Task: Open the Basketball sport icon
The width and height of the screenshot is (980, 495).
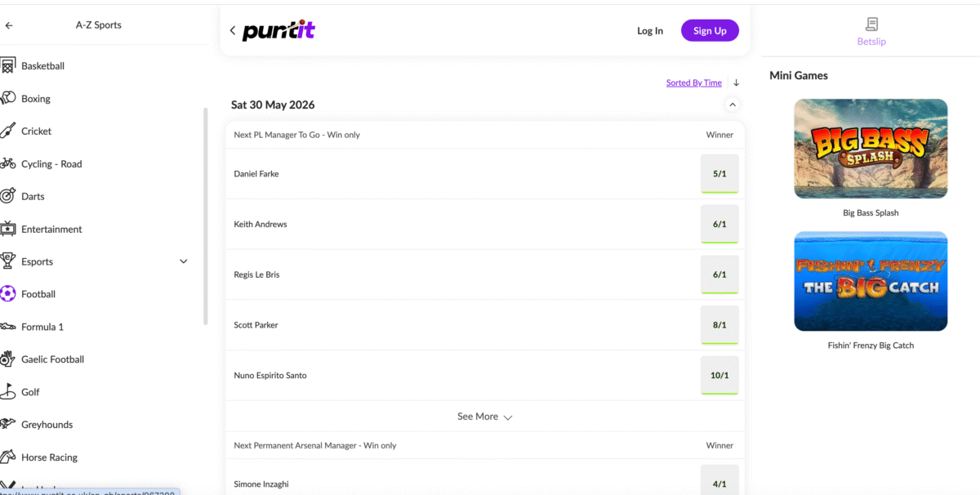Action: tap(8, 65)
